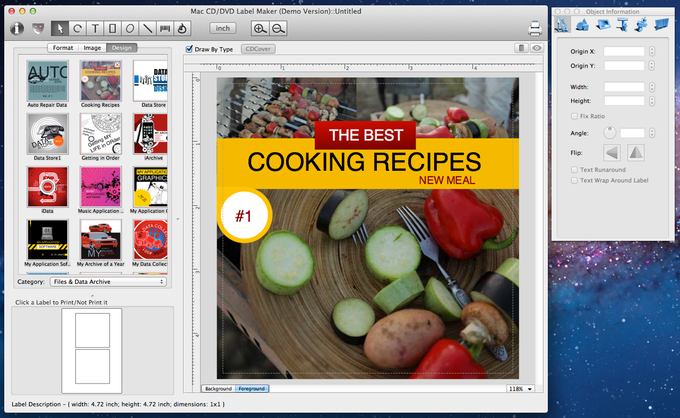Click the Origin X stepper
The height and width of the screenshot is (418, 680).
point(652,51)
